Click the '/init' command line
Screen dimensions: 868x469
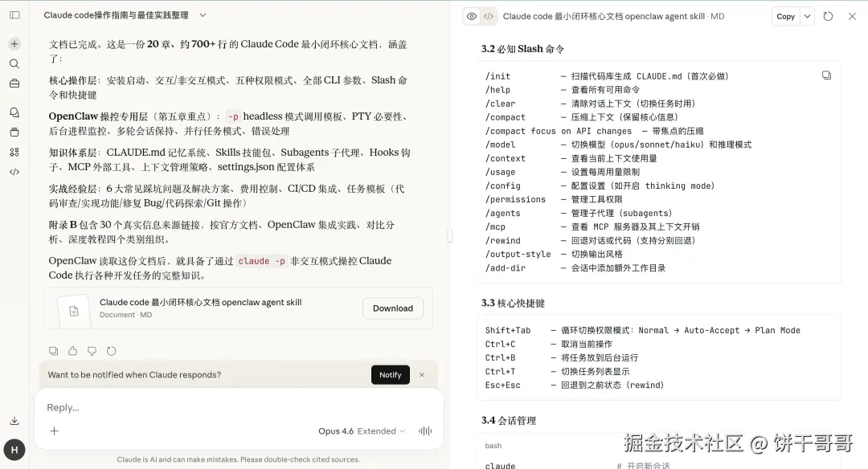[607, 76]
